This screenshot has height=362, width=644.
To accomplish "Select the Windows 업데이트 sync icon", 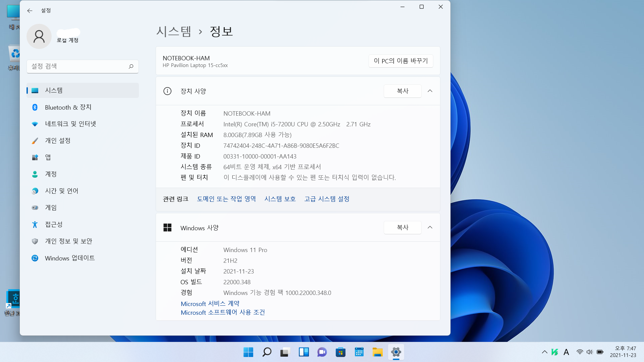I will (x=35, y=258).
